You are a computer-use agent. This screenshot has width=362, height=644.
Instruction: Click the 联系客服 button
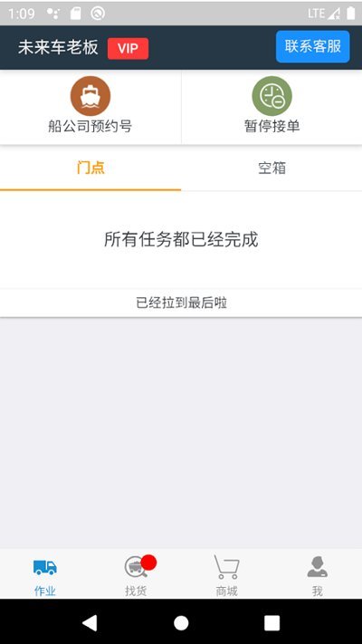tap(313, 46)
